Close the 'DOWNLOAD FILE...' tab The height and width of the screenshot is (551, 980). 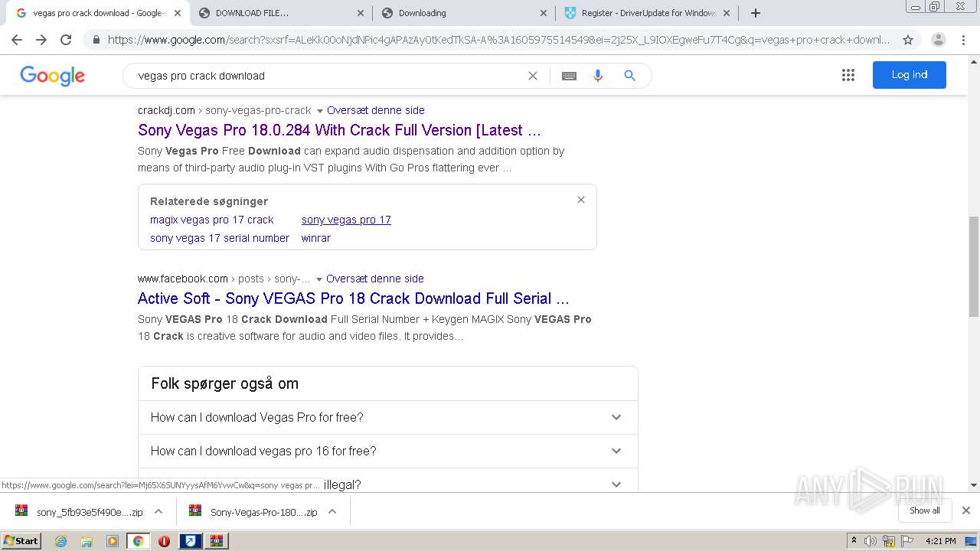pyautogui.click(x=361, y=13)
